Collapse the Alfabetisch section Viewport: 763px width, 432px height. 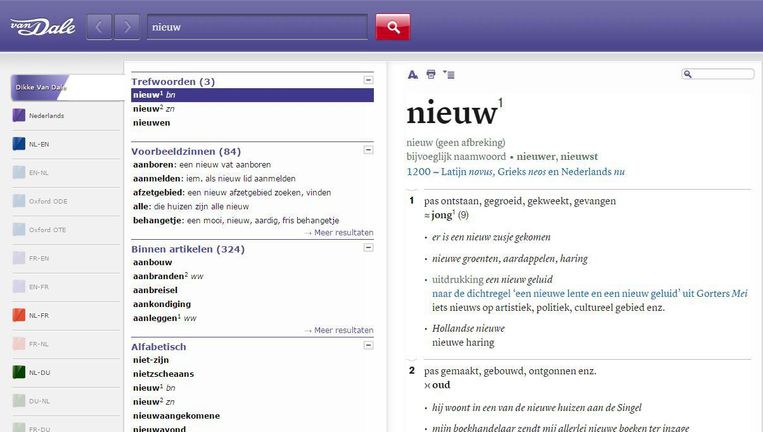(368, 346)
